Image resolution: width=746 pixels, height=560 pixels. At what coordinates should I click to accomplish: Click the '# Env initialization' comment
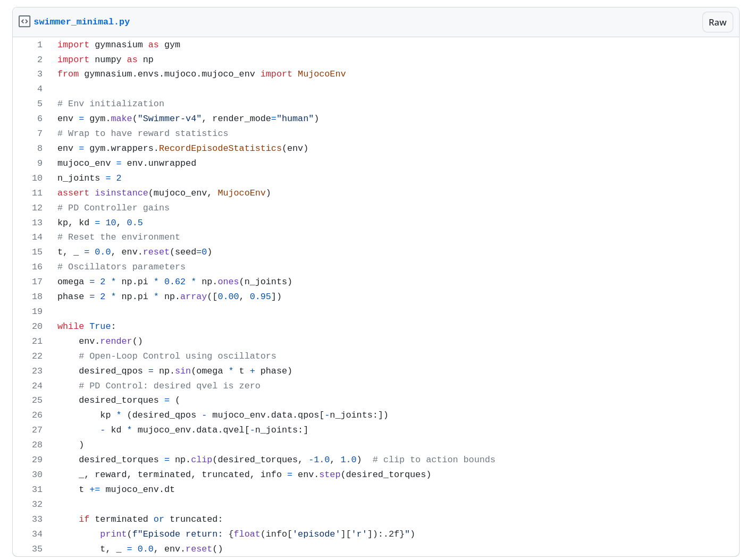tap(111, 104)
